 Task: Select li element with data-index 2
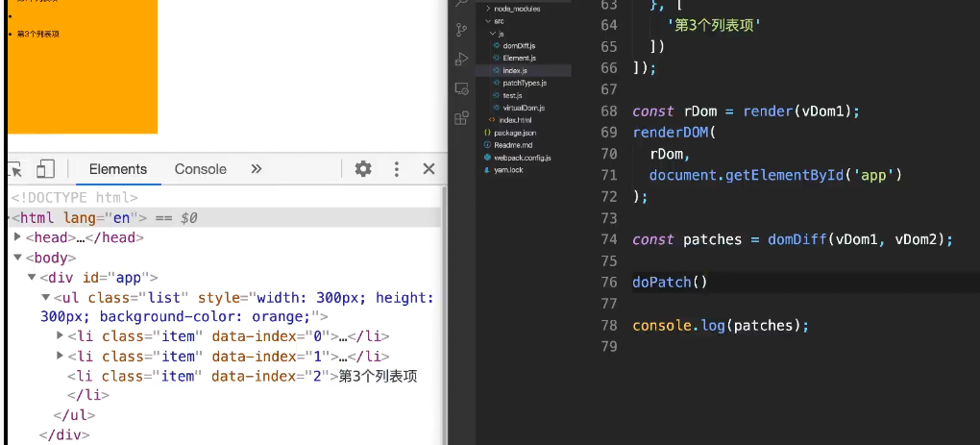(x=242, y=376)
